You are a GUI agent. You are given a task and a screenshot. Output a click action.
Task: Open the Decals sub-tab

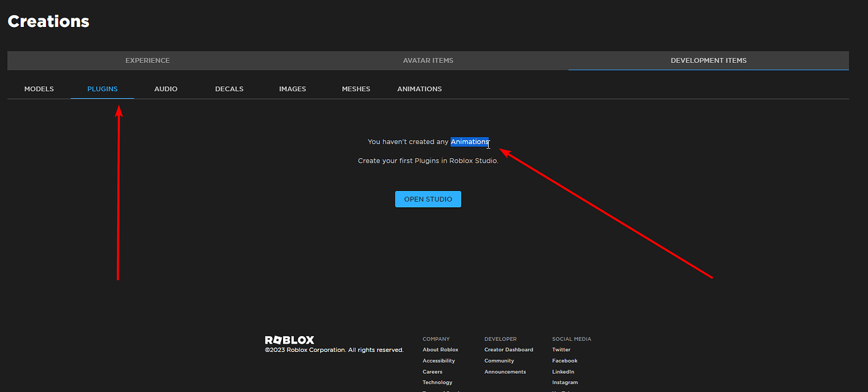(x=230, y=89)
